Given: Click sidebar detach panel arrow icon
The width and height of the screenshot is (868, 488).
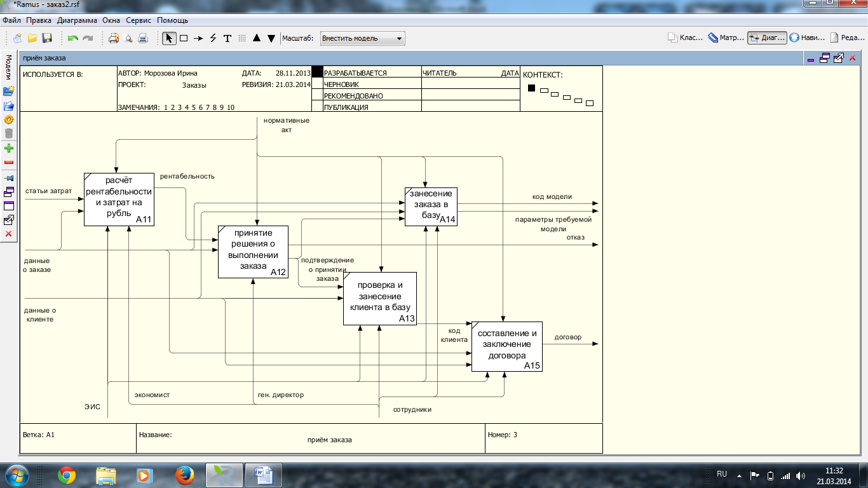Looking at the screenshot, I should [x=9, y=220].
